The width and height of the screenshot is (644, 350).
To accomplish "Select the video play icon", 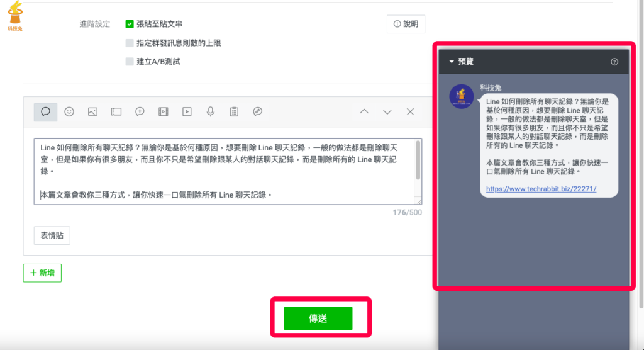I will (x=187, y=111).
